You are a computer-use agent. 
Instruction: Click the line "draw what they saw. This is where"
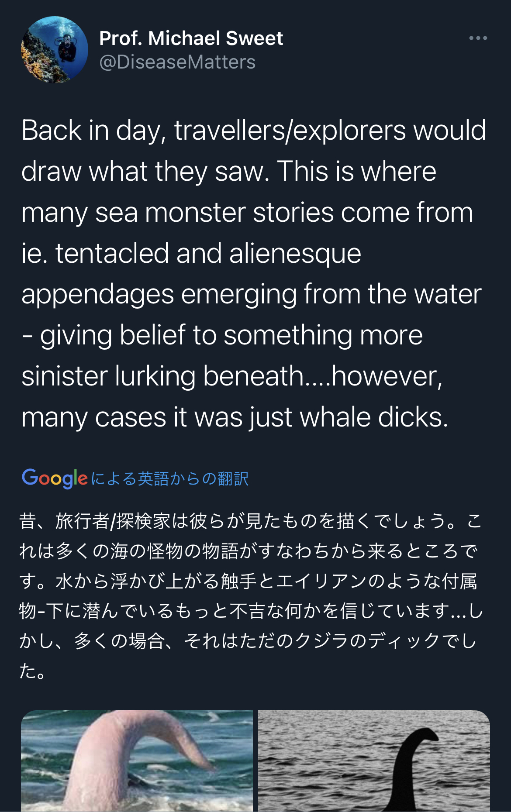[228, 171]
